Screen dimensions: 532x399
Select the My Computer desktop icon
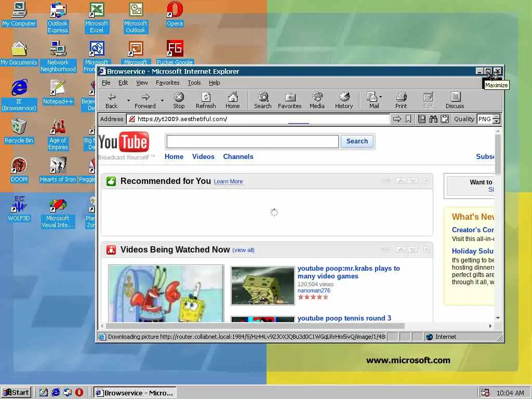tap(19, 15)
